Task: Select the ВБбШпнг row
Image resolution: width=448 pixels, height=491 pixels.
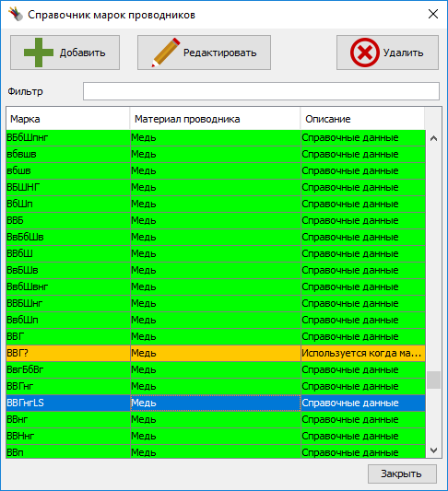Action: 216,137
